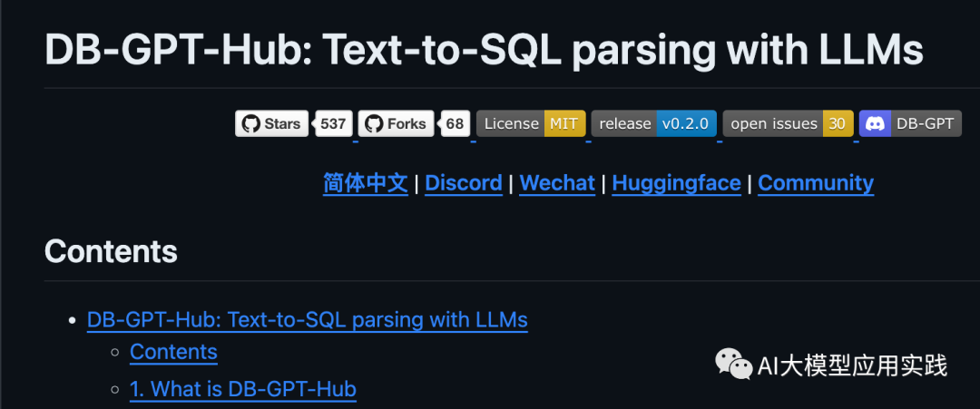This screenshot has width=980, height=409.
Task: View the release v0.2.0 badge
Action: click(653, 124)
